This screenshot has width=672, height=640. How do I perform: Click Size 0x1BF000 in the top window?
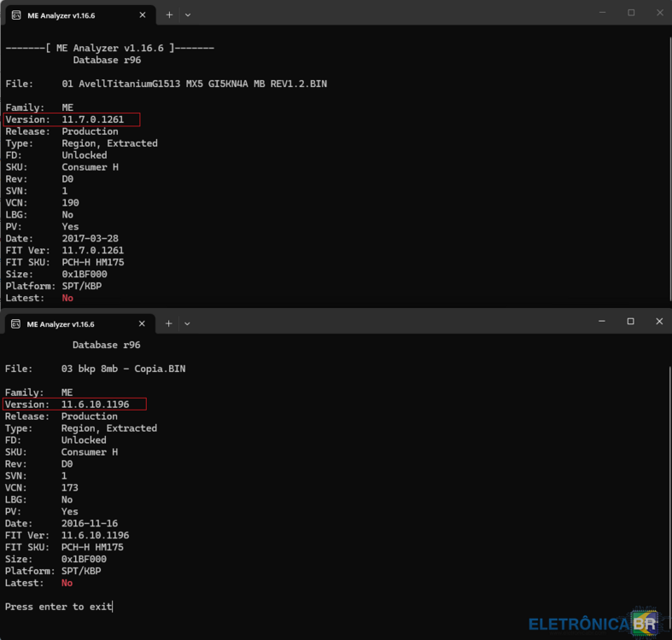click(x=85, y=274)
